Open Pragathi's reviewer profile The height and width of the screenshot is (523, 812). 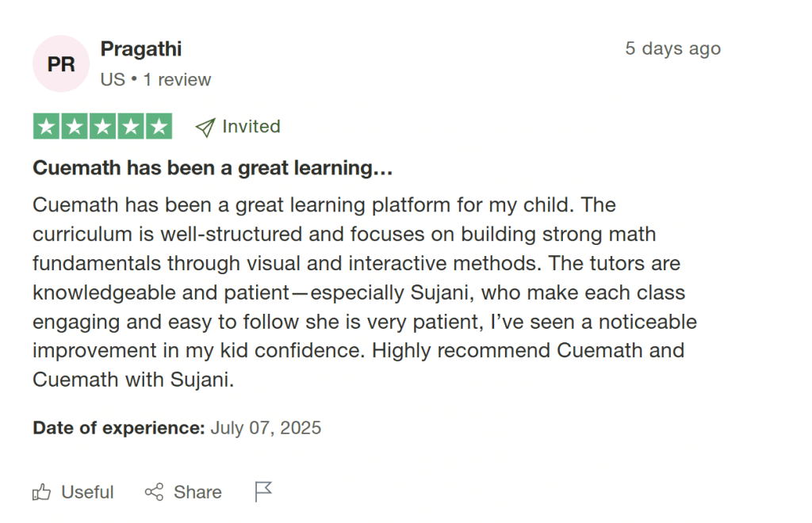pos(141,49)
